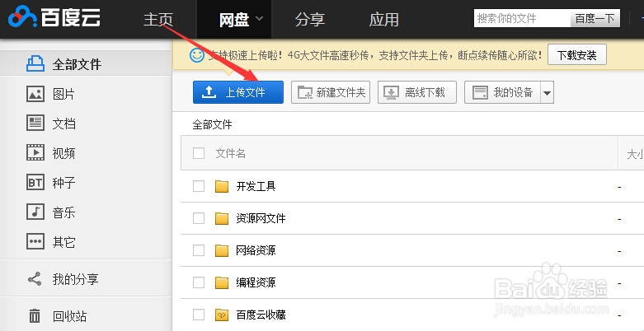
Task: Expand the 我的设备 dropdown arrow
Action: pyautogui.click(x=547, y=93)
